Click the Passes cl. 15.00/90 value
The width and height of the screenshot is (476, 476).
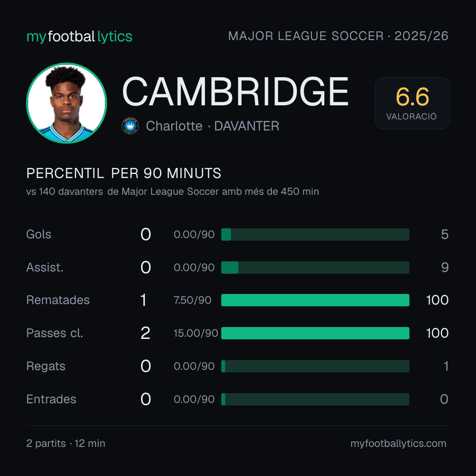pyautogui.click(x=196, y=333)
